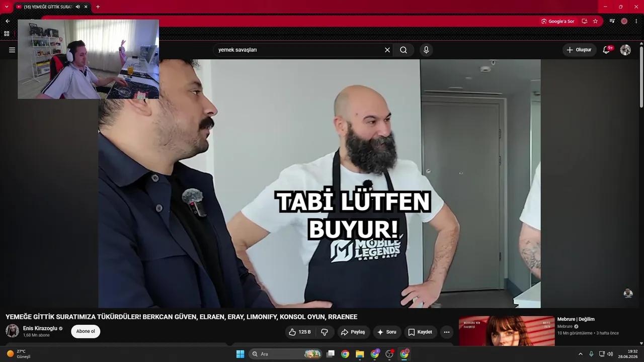The width and height of the screenshot is (644, 362).
Task: Open system tray microphone icon
Action: tap(591, 354)
